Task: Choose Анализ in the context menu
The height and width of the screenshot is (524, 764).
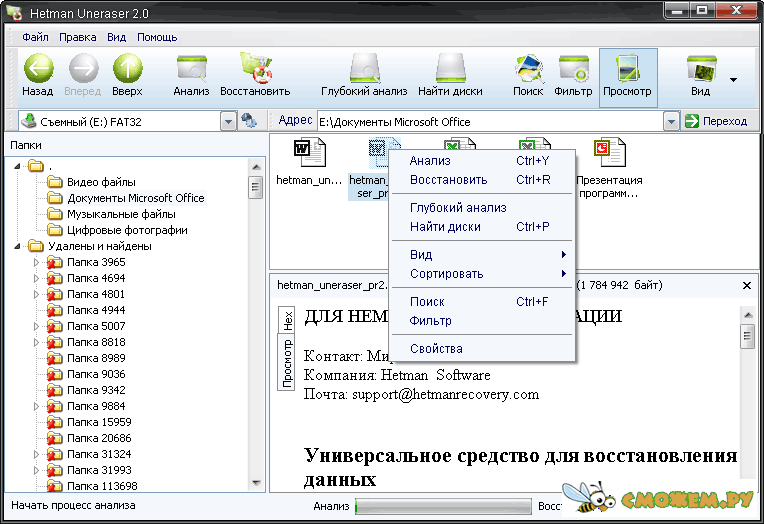Action: [482, 161]
